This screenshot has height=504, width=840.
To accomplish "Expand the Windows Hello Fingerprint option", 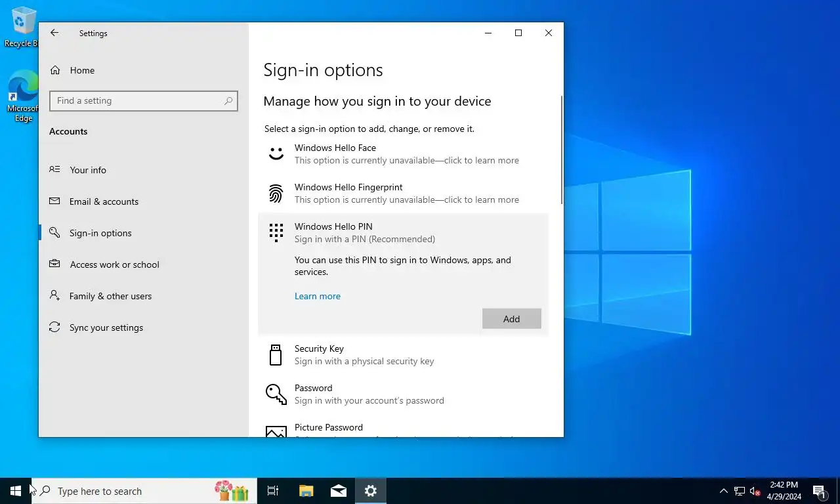I will tap(403, 193).
